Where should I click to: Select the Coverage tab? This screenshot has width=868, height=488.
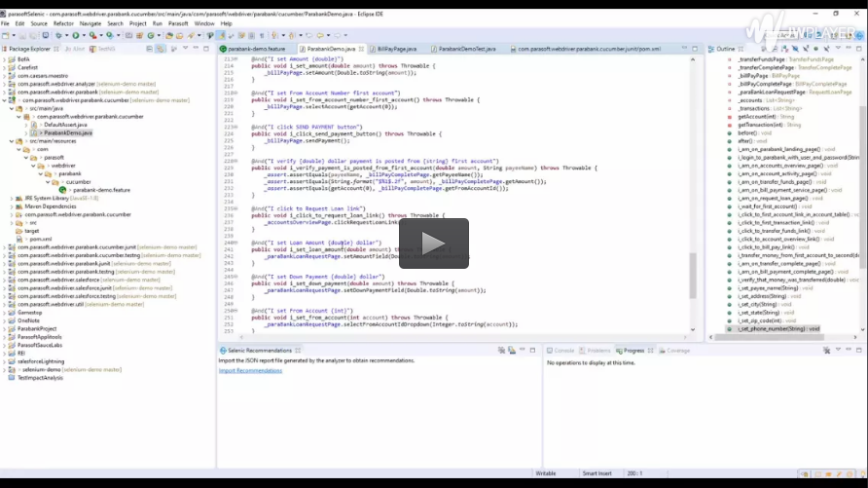(x=674, y=351)
